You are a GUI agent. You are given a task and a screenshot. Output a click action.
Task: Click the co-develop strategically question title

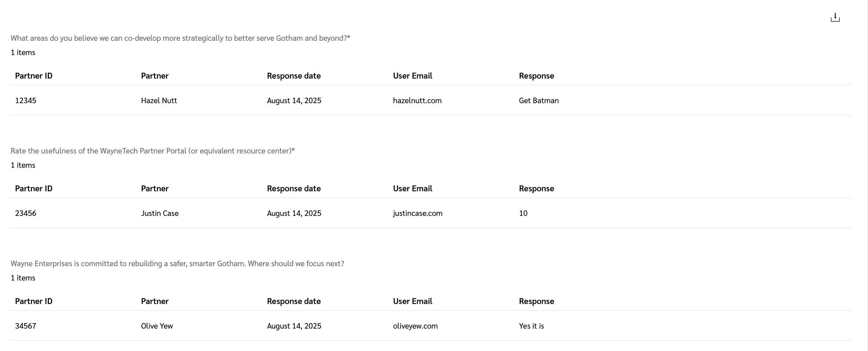coord(180,38)
